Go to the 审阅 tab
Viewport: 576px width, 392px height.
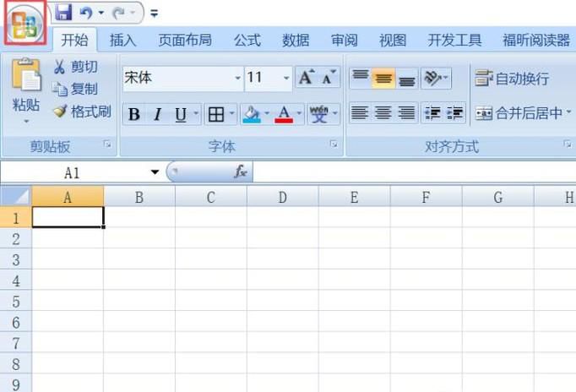click(345, 40)
